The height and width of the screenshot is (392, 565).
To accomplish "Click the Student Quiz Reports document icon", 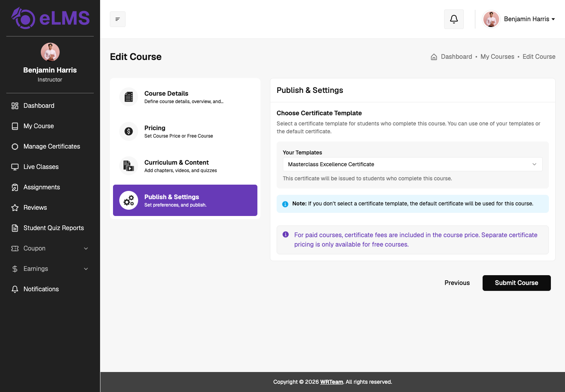I will click(15, 228).
